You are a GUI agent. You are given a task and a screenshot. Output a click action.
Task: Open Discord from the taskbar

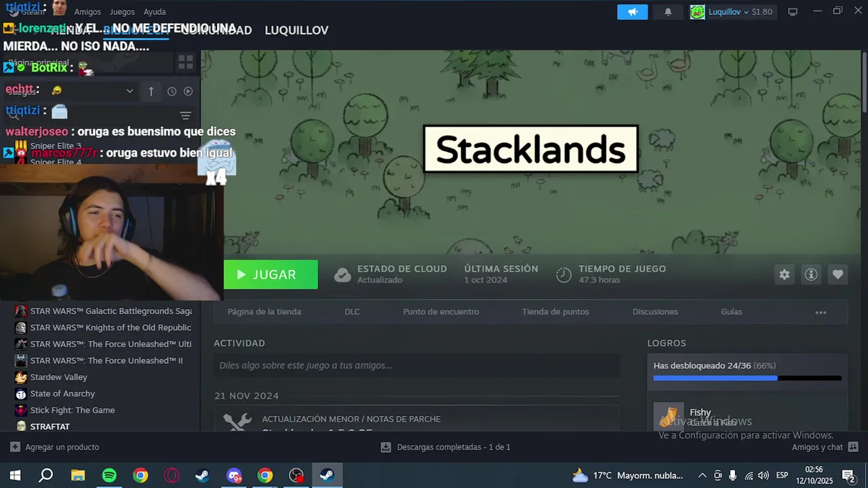pos(234,476)
